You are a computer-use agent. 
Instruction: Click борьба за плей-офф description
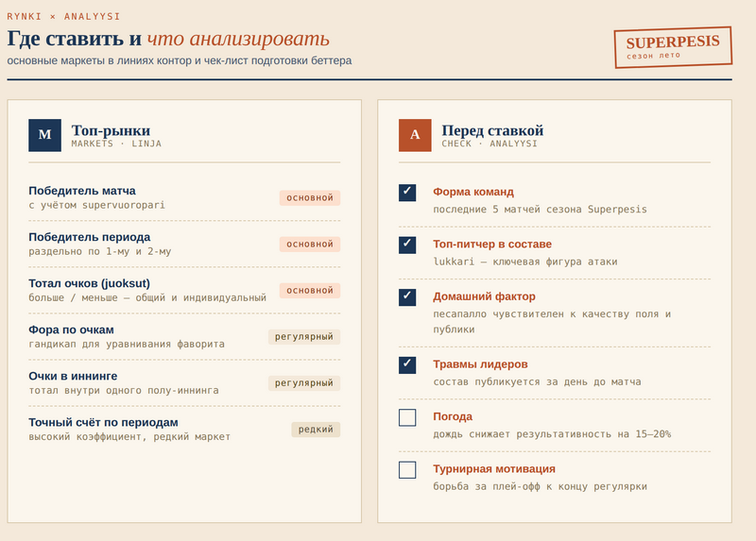540,486
